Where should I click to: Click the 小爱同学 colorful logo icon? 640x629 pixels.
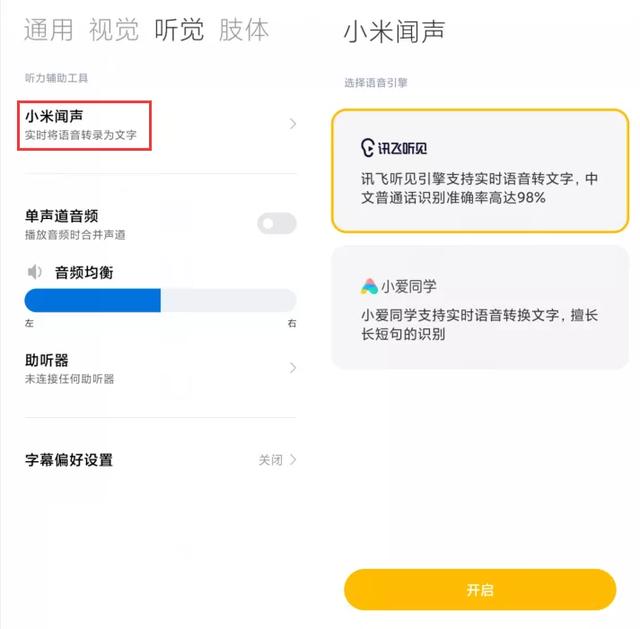click(x=369, y=287)
